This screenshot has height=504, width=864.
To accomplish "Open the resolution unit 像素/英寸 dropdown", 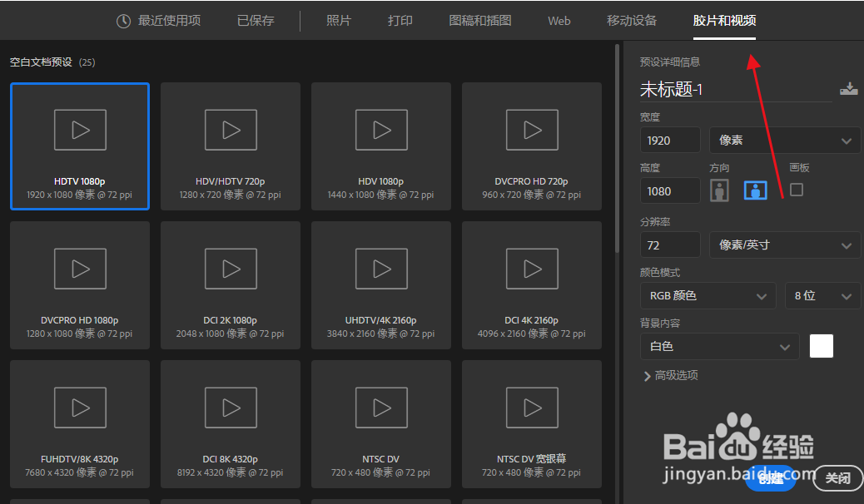I will click(785, 245).
